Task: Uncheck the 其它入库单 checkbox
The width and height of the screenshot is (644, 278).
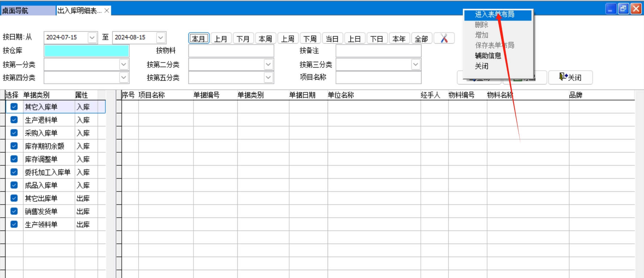Action: [14, 107]
